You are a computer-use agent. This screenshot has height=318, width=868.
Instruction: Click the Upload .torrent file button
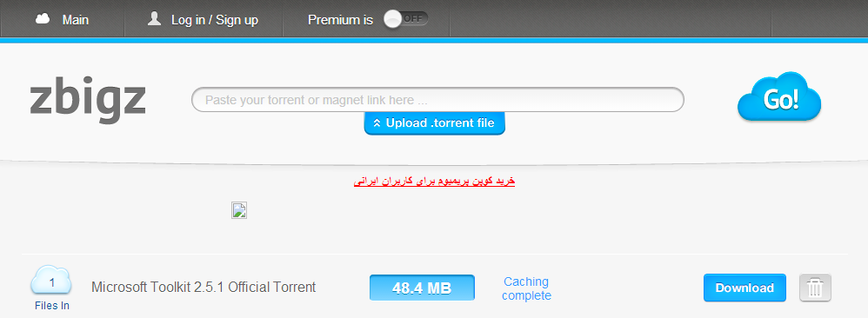pos(435,123)
